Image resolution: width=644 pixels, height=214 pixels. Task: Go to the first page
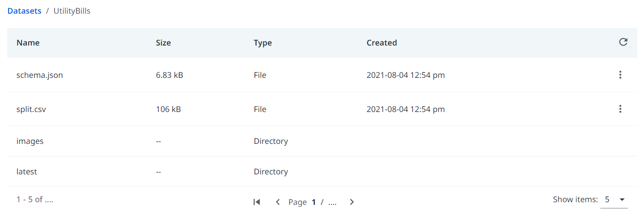click(x=257, y=202)
